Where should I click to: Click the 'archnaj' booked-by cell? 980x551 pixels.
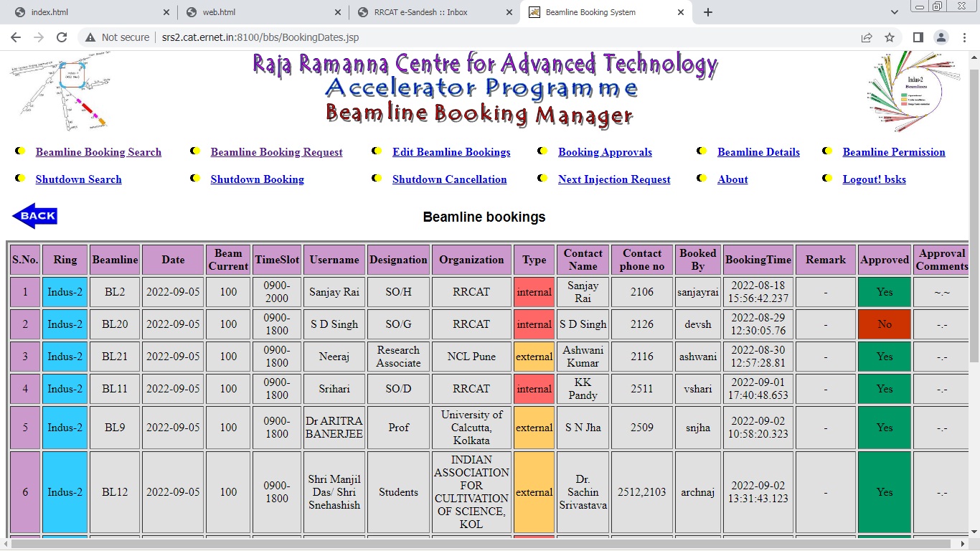tap(698, 492)
